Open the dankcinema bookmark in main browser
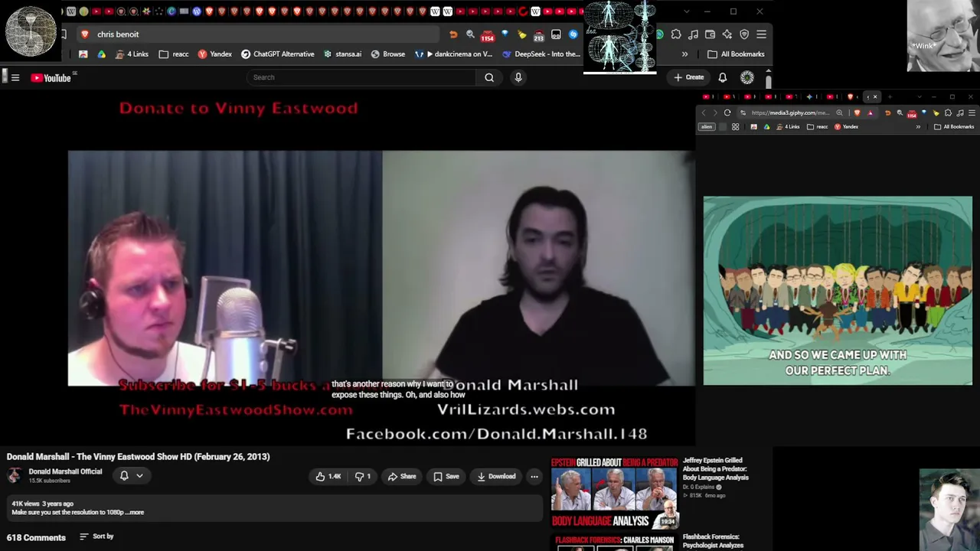980x551 pixels. point(454,54)
